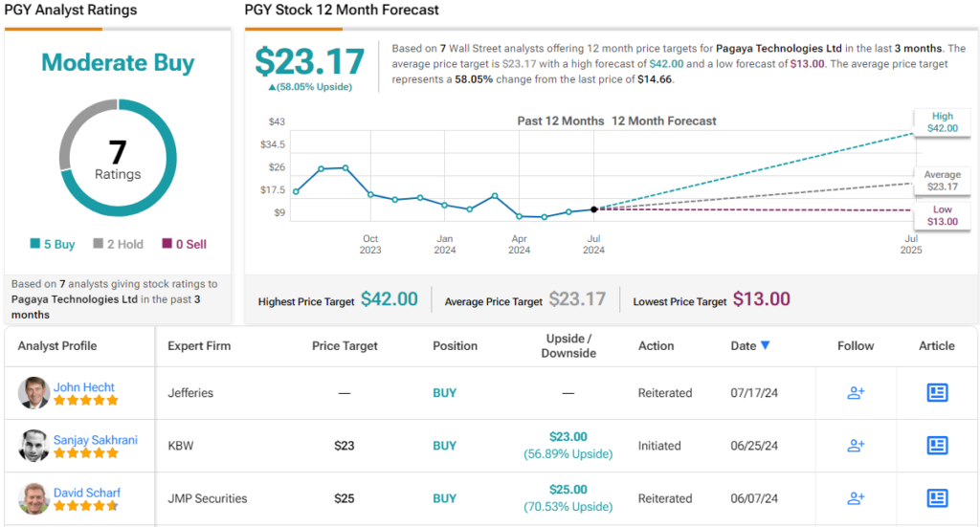Select the 5 Buy legend swatch
The image size is (980, 527).
35,243
